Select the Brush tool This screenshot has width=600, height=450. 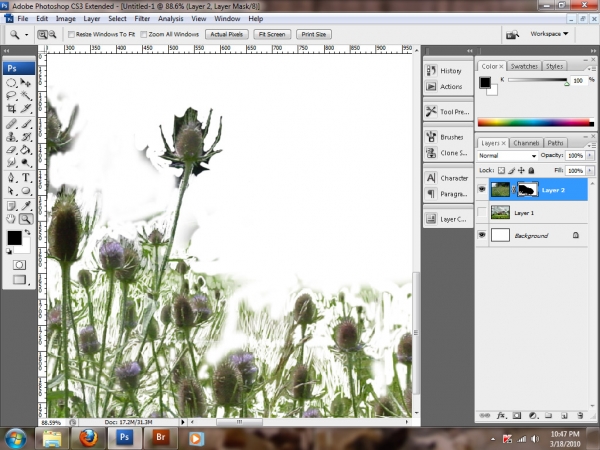[26, 124]
